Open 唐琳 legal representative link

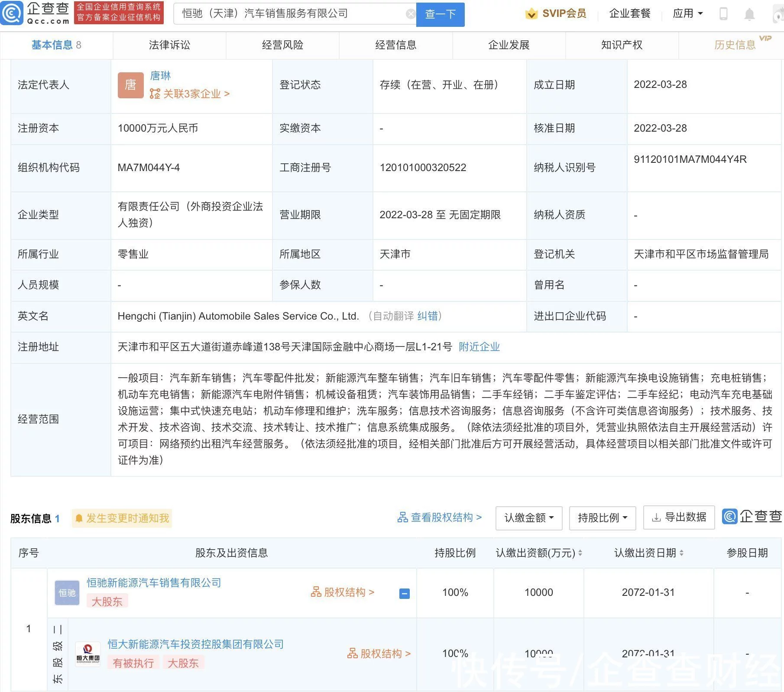pyautogui.click(x=160, y=76)
